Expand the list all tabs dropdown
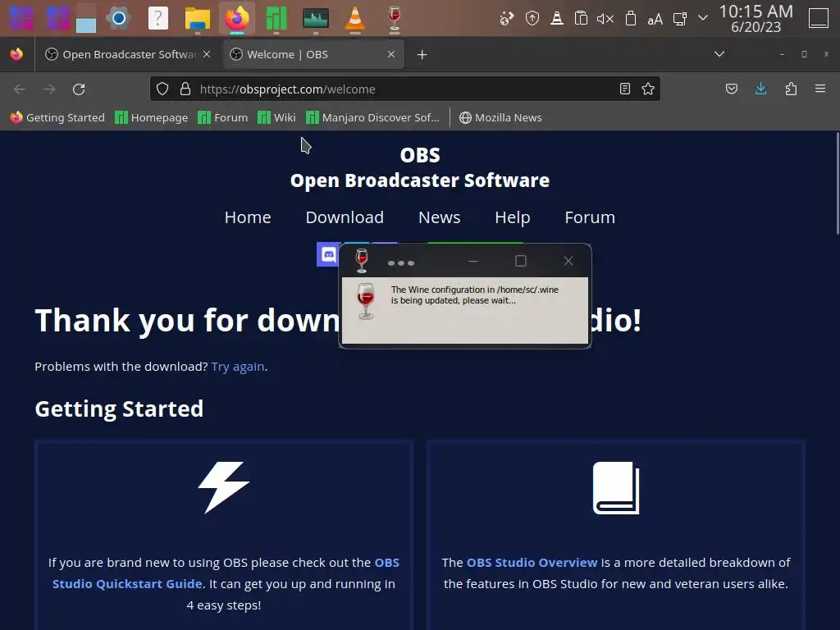 [x=719, y=54]
